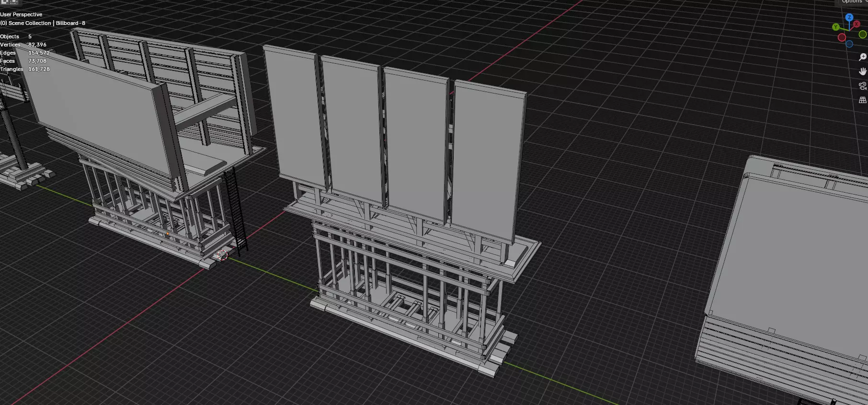Click the negative X red circle on gizmo
Screen dimensions: 868x405
click(842, 37)
